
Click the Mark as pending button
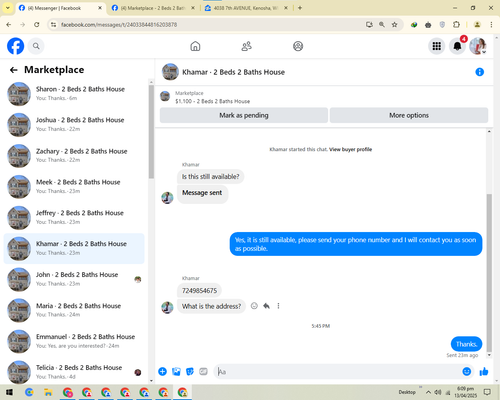pos(244,115)
